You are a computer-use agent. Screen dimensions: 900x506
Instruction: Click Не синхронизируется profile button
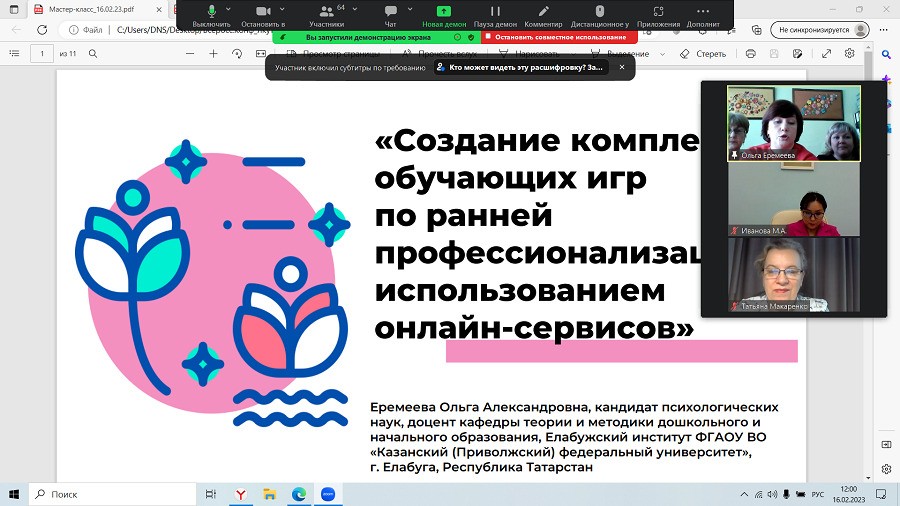(x=820, y=30)
